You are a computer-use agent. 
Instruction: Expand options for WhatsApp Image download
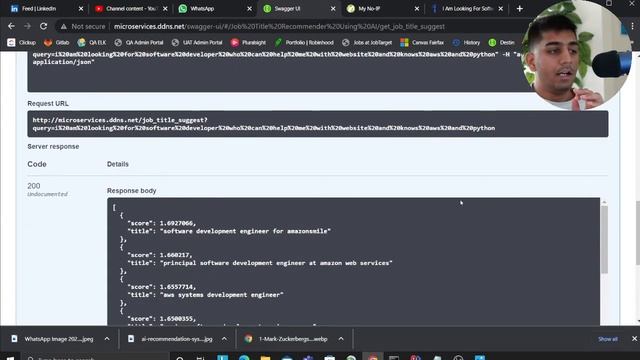(x=107, y=339)
